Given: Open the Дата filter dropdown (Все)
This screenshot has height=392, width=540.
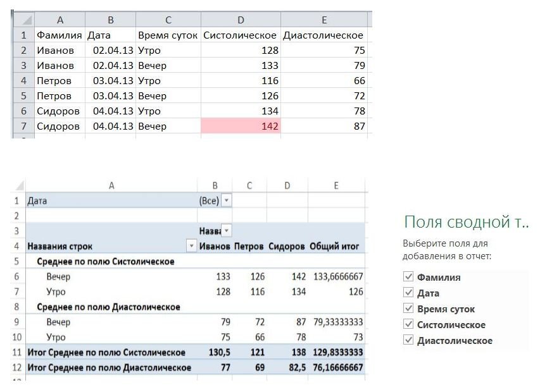Looking at the screenshot, I should (227, 200).
